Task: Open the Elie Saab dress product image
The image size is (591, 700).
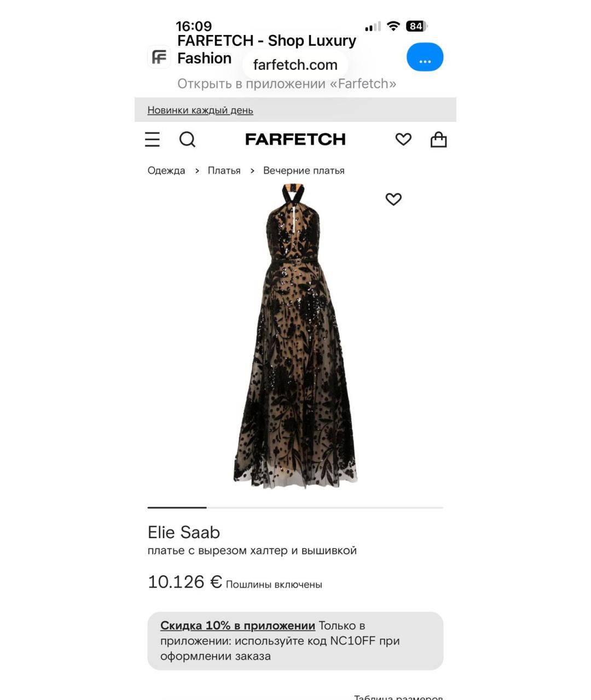Action: click(x=296, y=336)
